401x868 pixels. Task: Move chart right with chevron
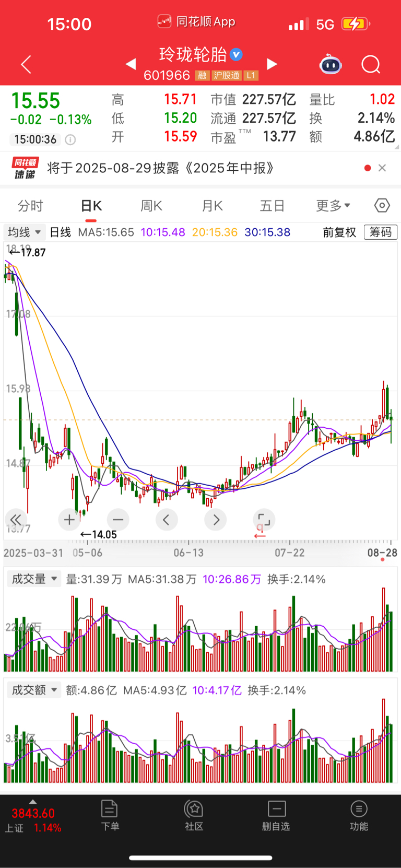(216, 520)
